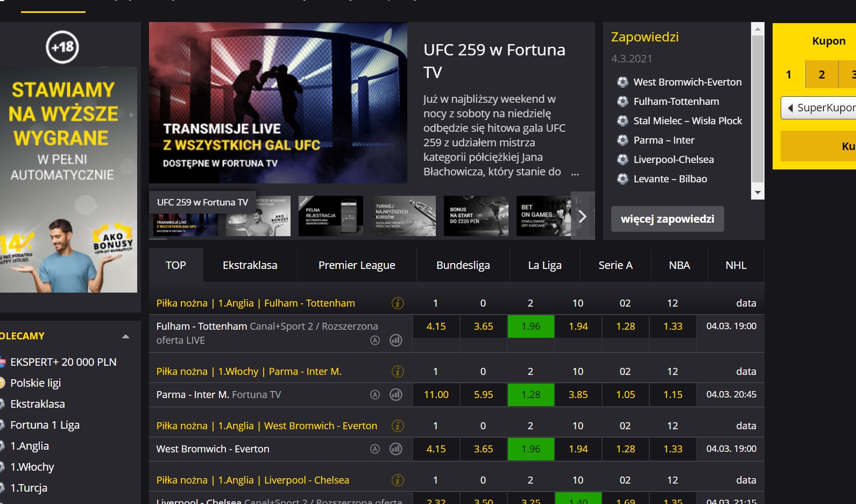Screen dimensions: 856x504
Task: Advance banner carousel with right chevron arrow
Action: [x=583, y=216]
